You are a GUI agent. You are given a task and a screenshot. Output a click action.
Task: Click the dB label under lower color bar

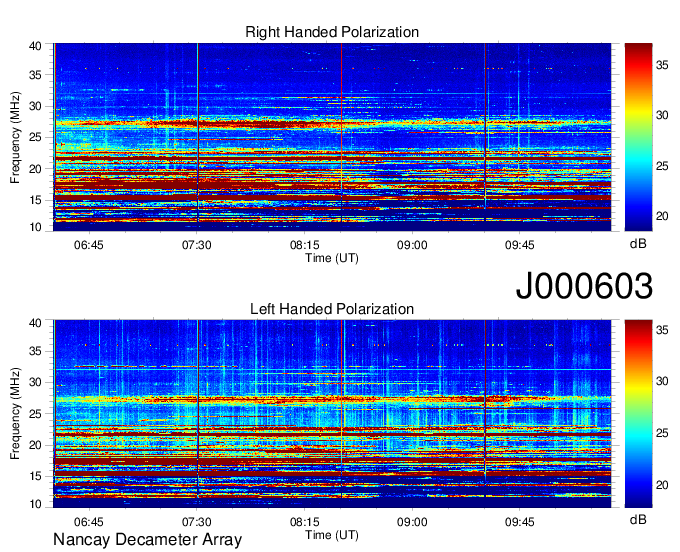[638, 519]
